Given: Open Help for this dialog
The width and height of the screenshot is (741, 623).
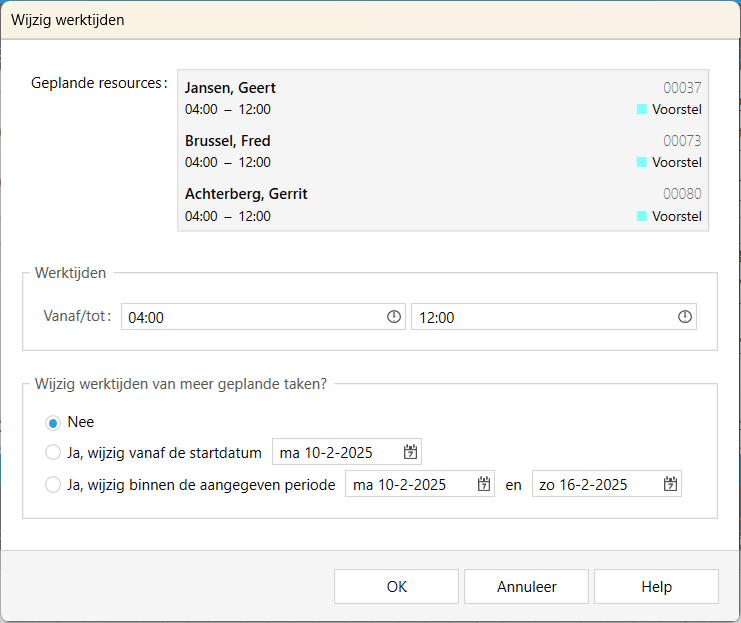Looking at the screenshot, I should click(x=656, y=587).
